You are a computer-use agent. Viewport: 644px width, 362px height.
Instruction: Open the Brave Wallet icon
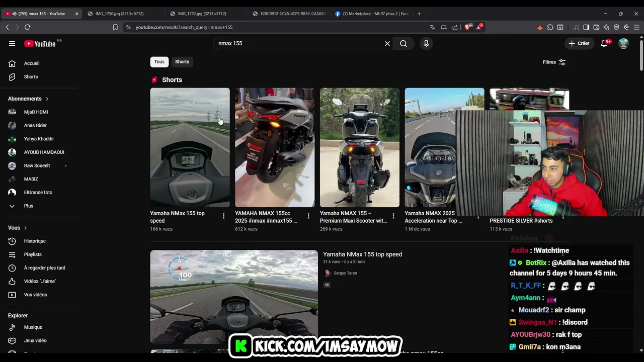pos(596,27)
